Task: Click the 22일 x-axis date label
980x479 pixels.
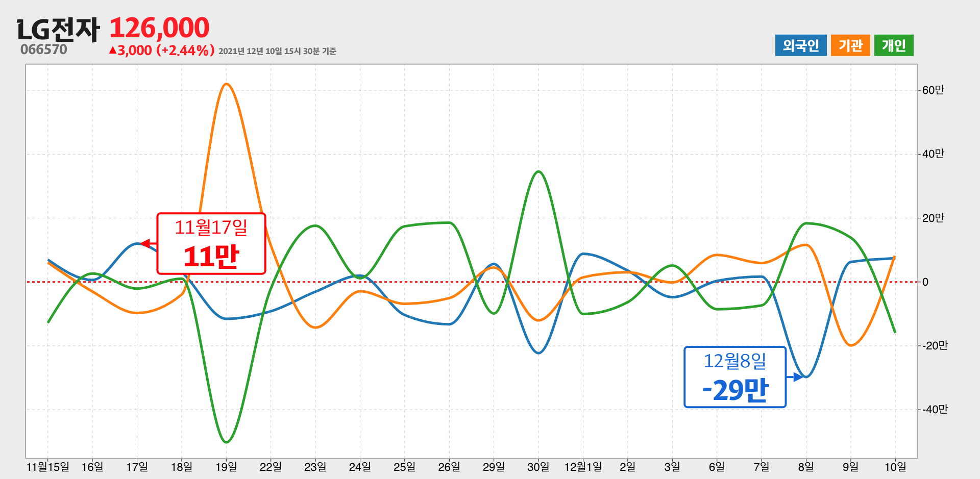Action: pos(271,467)
